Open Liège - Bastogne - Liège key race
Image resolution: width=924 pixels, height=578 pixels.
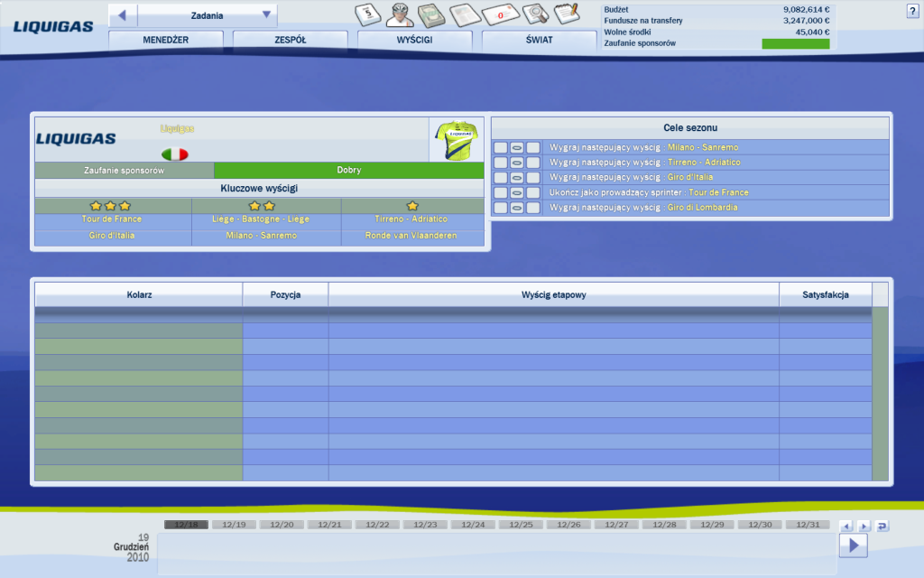261,219
